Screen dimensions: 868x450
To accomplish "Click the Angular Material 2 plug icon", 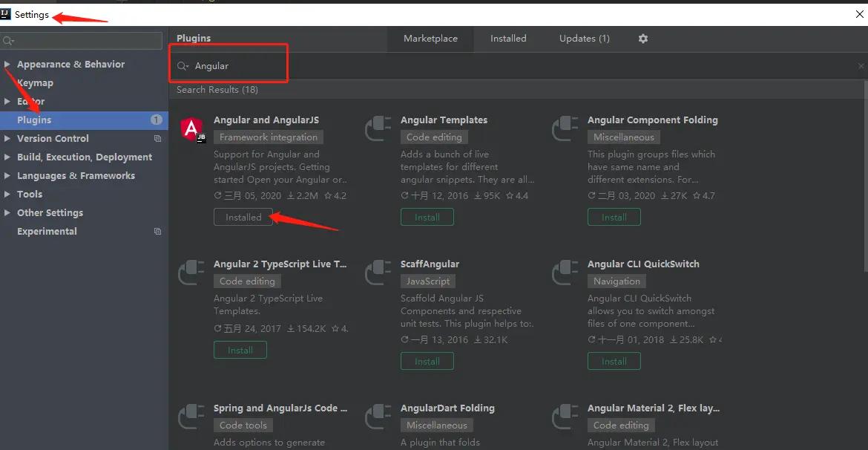I will click(x=566, y=417).
